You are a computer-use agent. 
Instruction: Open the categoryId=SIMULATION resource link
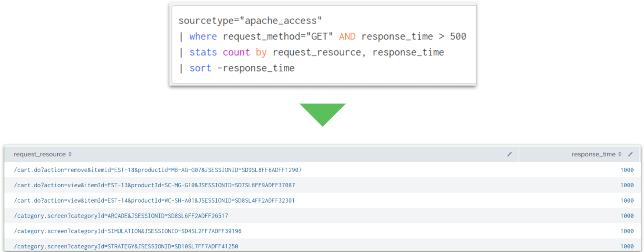coord(128,231)
